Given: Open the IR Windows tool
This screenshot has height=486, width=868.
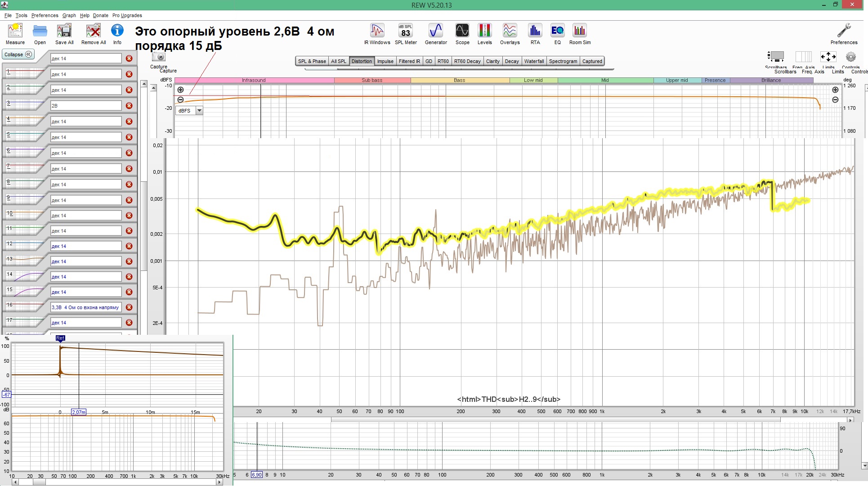Looking at the screenshot, I should click(x=377, y=31).
